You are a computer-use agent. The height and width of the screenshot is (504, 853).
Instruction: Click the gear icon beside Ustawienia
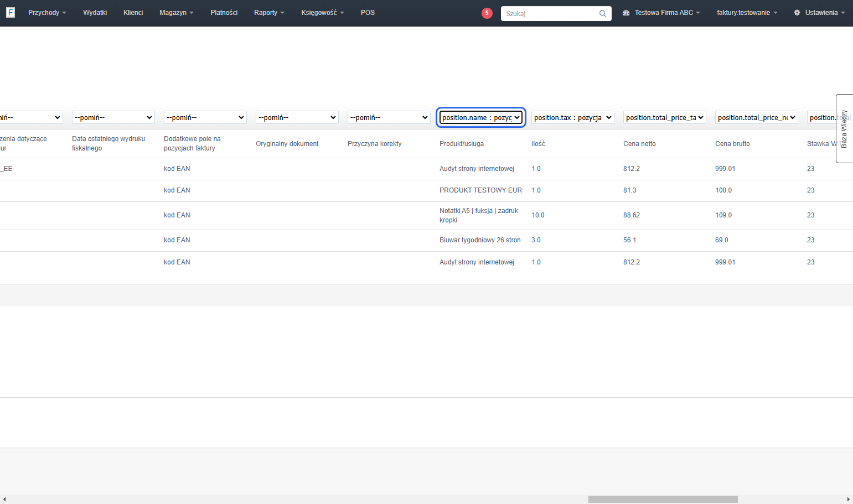(x=797, y=13)
